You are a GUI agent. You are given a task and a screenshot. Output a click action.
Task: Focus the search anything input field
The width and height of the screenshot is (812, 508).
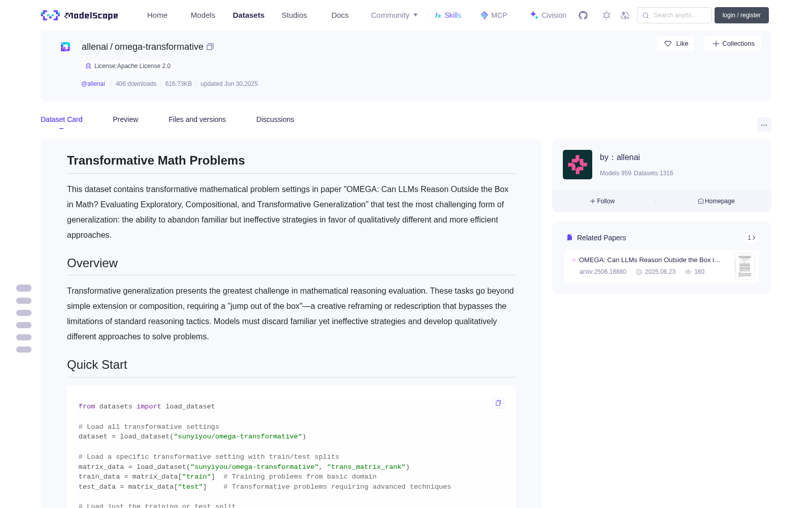point(674,15)
